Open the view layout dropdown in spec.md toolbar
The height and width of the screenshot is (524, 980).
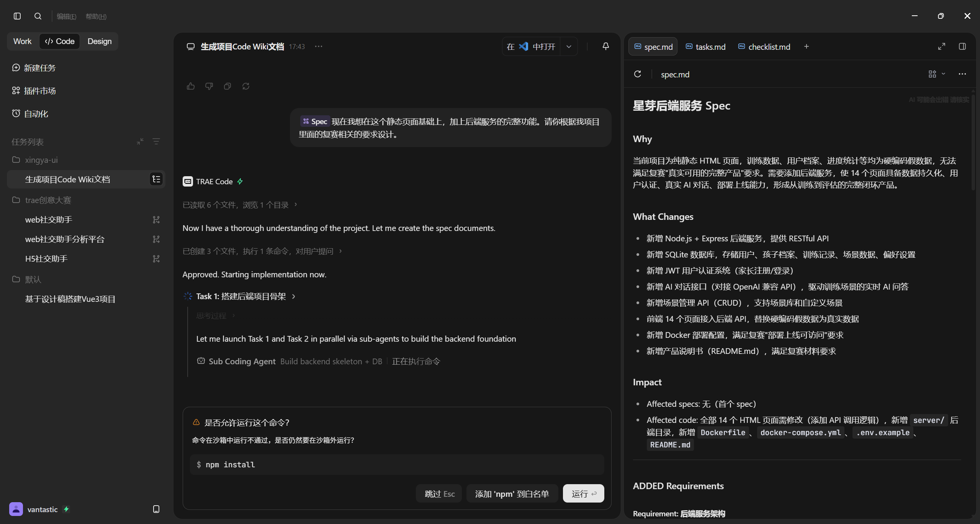937,74
